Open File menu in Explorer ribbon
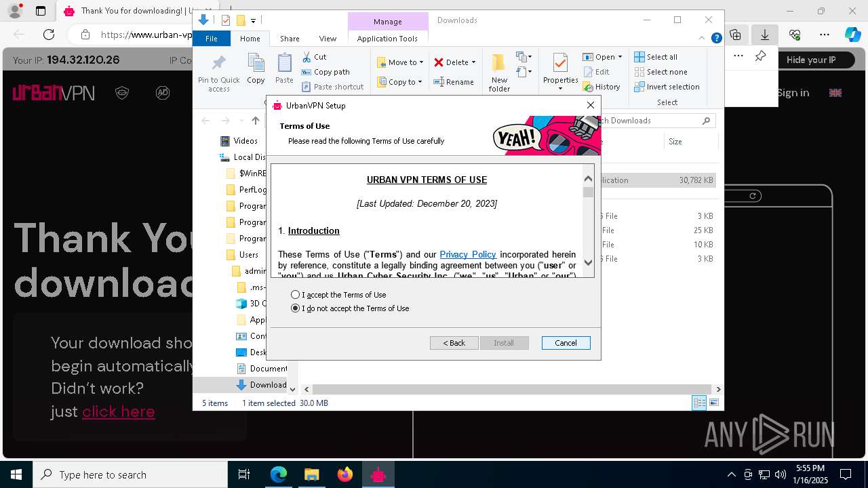 click(x=212, y=39)
